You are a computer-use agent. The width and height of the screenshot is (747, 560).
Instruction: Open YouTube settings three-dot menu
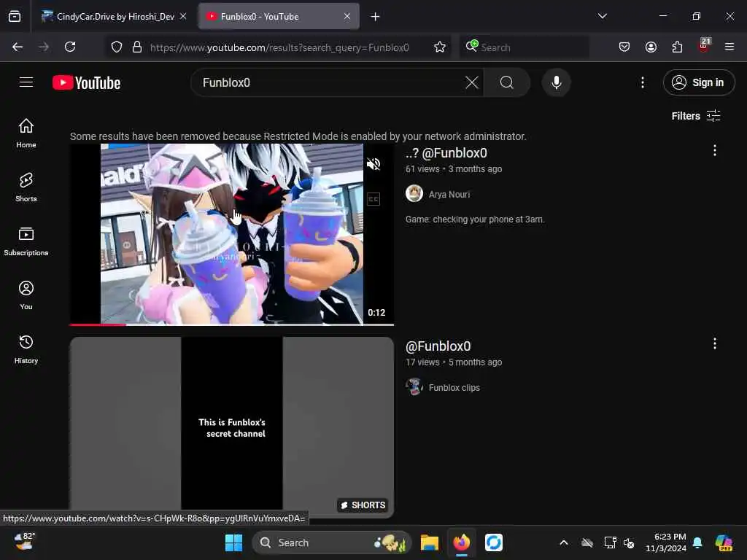coord(642,82)
